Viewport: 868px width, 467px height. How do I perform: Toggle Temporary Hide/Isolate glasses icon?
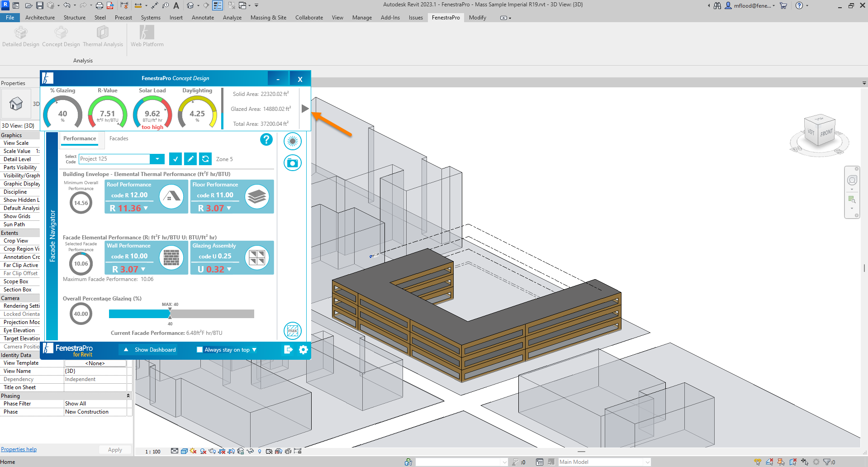[250, 451]
